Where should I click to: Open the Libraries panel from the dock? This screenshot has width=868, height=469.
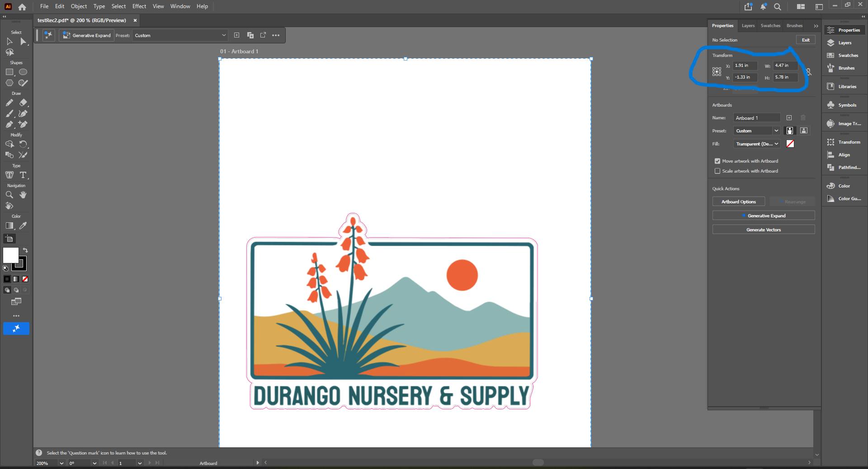(844, 86)
